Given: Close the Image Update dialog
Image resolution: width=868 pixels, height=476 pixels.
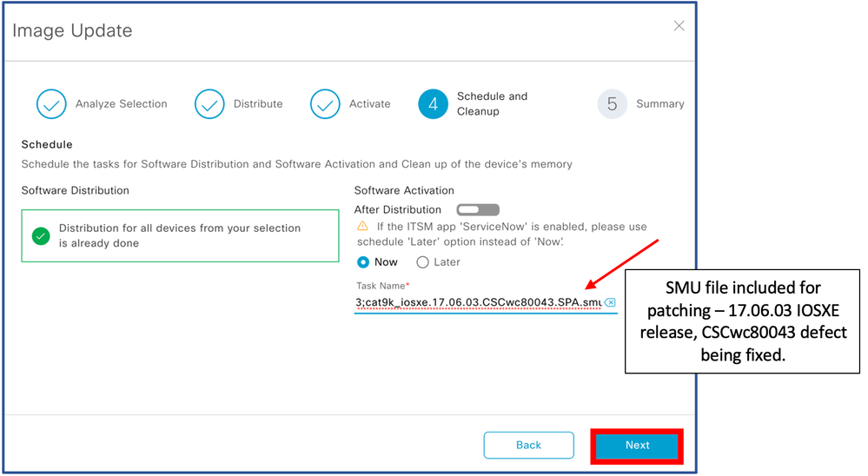Looking at the screenshot, I should point(679,26).
